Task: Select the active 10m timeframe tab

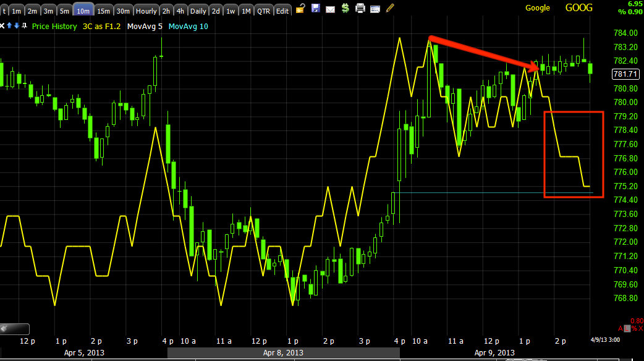Action: coord(83,11)
